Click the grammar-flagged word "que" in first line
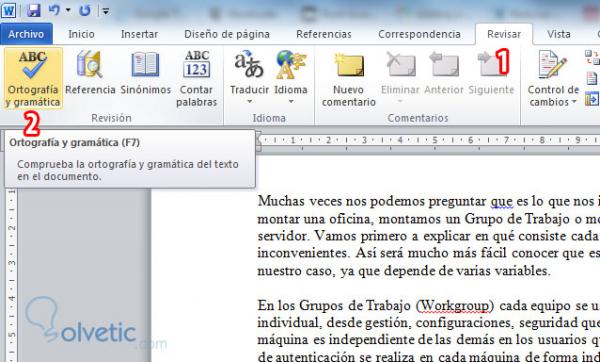The height and width of the screenshot is (362, 600). [502, 201]
